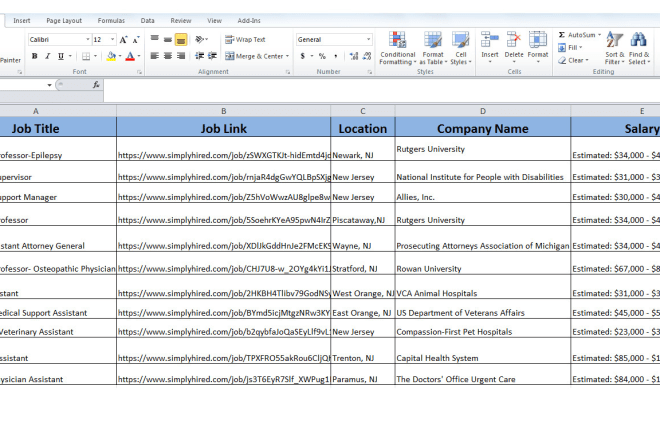The image size is (660, 440).
Task: Open Borders dropdown arrow
Action: pyautogui.click(x=96, y=56)
